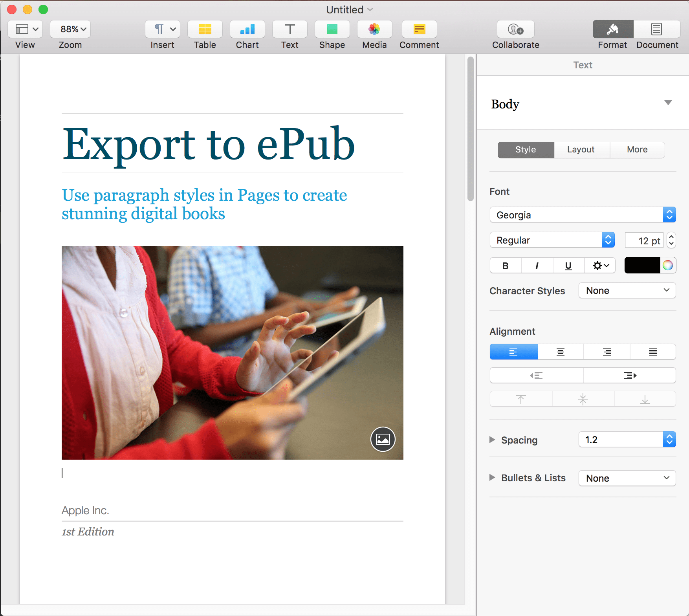Toggle bold formatting
Image resolution: width=689 pixels, height=616 pixels.
click(505, 265)
